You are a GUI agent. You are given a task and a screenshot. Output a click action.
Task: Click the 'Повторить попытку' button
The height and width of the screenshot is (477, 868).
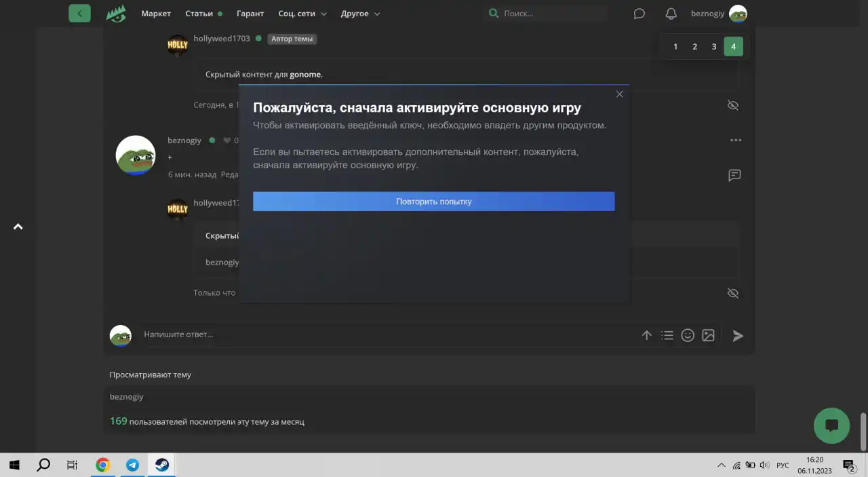pos(434,202)
